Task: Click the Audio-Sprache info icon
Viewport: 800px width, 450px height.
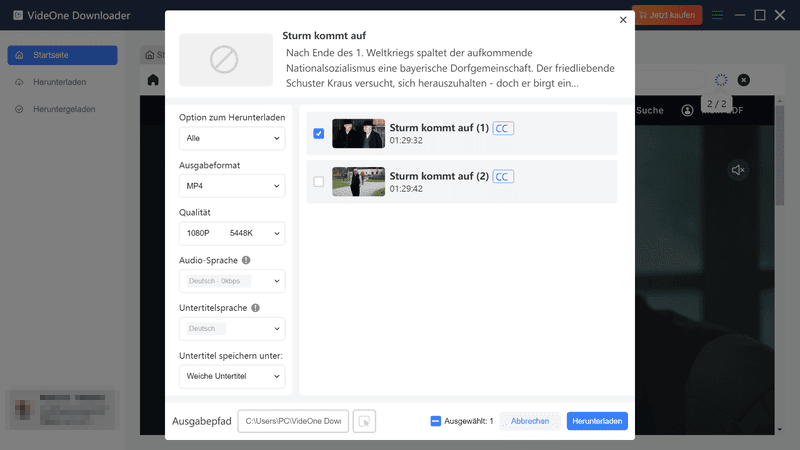Action: pyautogui.click(x=246, y=260)
